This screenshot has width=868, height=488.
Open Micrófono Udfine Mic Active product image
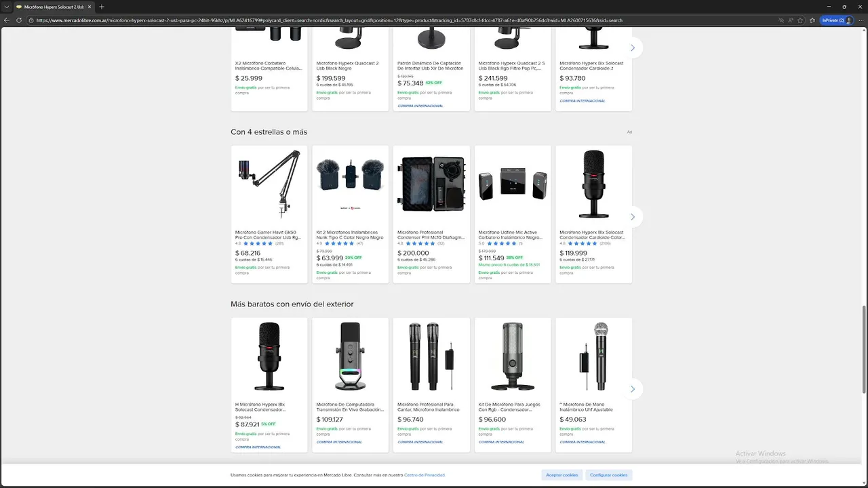(513, 185)
